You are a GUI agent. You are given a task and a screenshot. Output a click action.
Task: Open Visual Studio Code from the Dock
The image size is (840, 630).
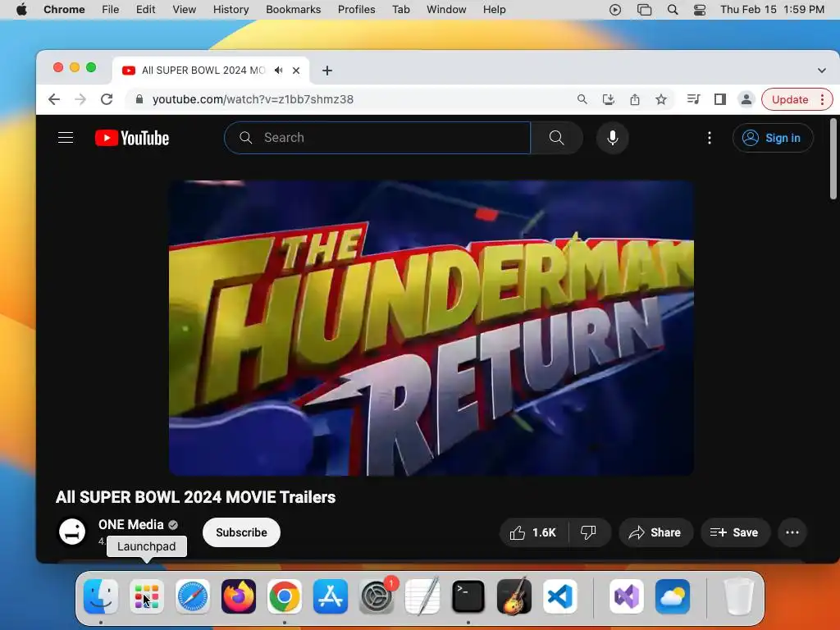[x=559, y=596]
